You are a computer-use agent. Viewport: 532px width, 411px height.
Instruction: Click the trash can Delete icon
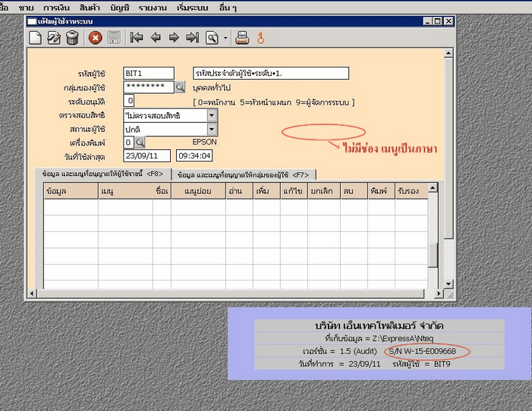coord(72,37)
